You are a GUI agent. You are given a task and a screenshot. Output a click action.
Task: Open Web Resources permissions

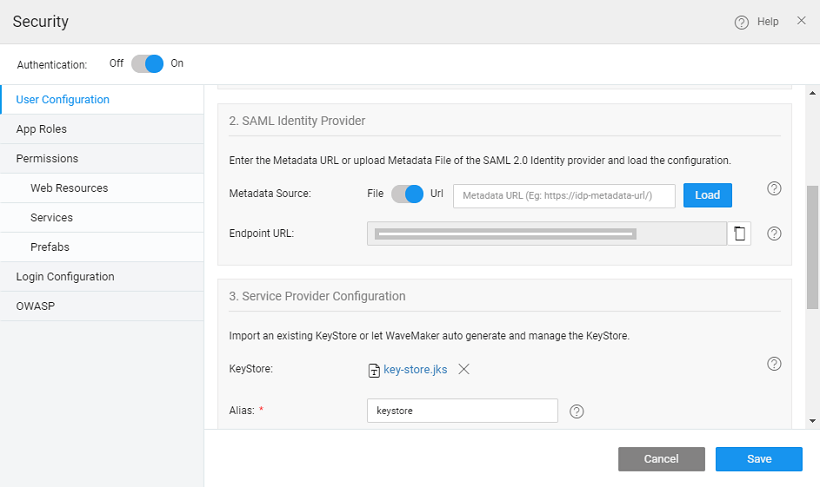click(69, 188)
